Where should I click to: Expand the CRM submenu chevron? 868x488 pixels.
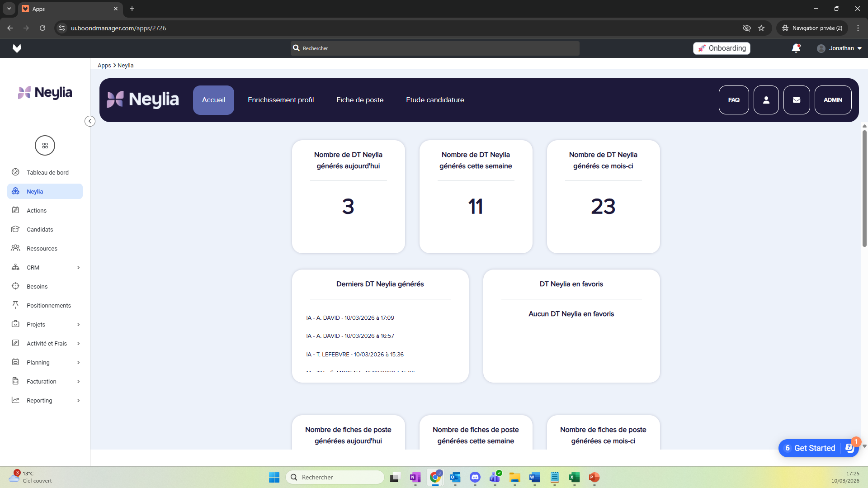click(78, 268)
